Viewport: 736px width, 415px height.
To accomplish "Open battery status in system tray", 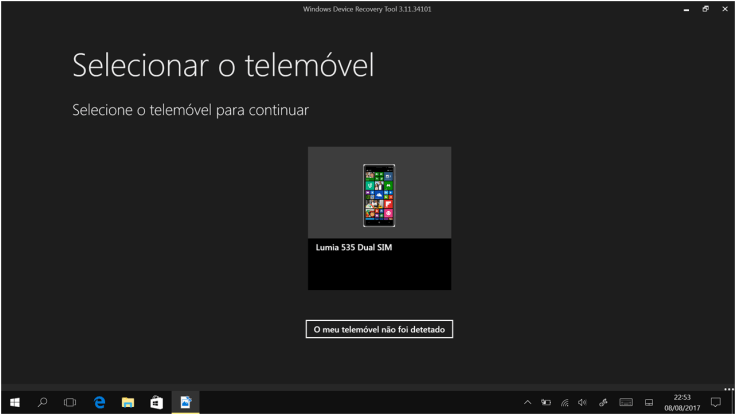I will (x=546, y=402).
